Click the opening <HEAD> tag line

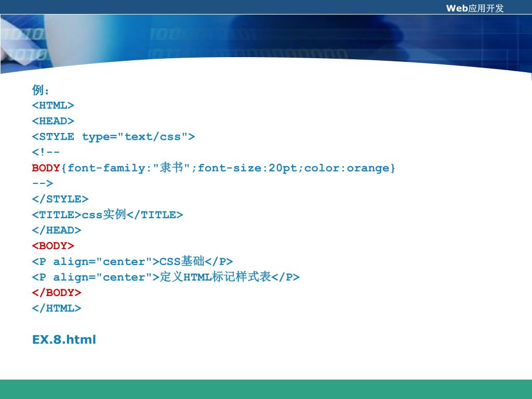click(53, 121)
